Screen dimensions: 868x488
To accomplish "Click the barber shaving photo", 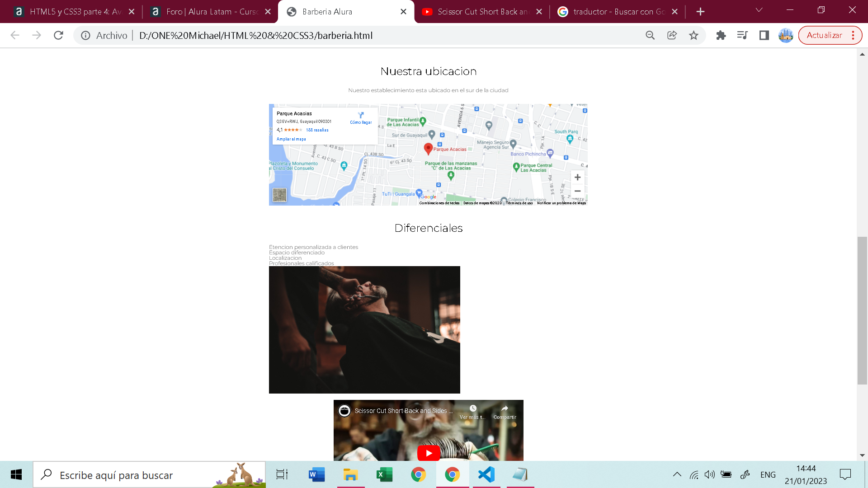I will pos(364,330).
